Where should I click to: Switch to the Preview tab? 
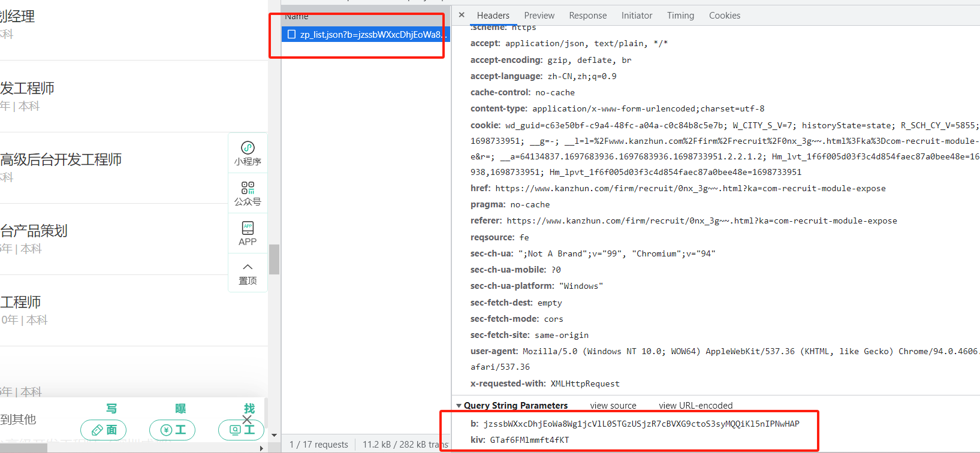(x=539, y=16)
